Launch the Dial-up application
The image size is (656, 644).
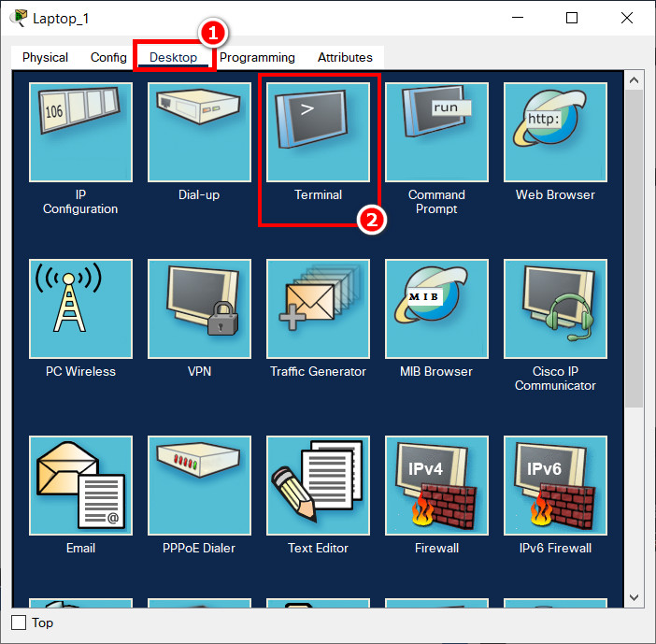pyautogui.click(x=199, y=133)
